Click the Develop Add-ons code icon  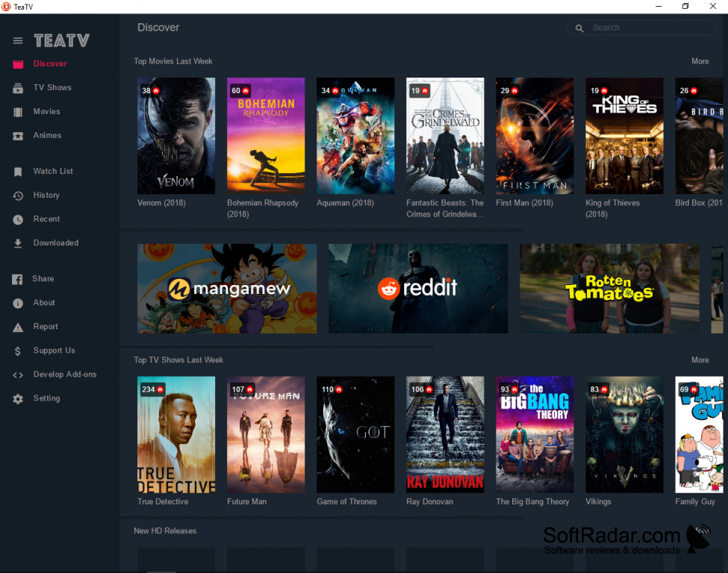point(18,375)
